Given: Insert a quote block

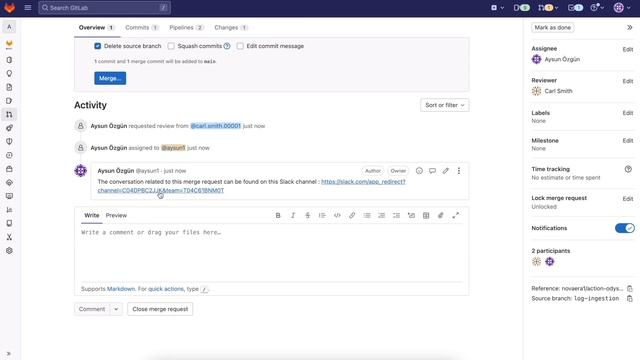Looking at the screenshot, I should click(x=322, y=216).
